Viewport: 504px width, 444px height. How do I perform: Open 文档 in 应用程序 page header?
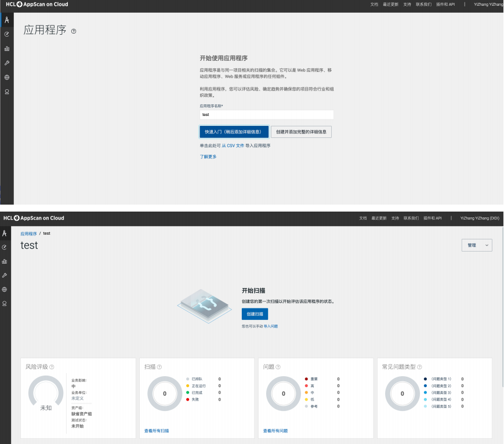click(374, 5)
